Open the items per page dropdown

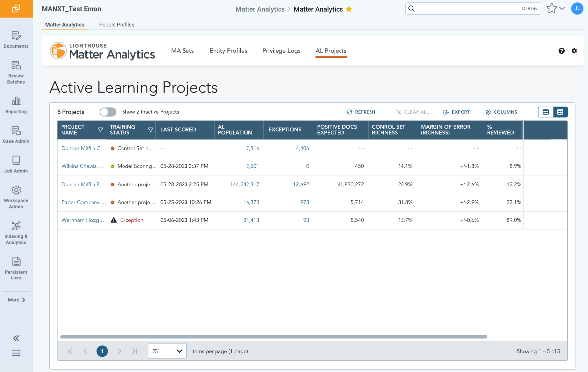click(167, 351)
